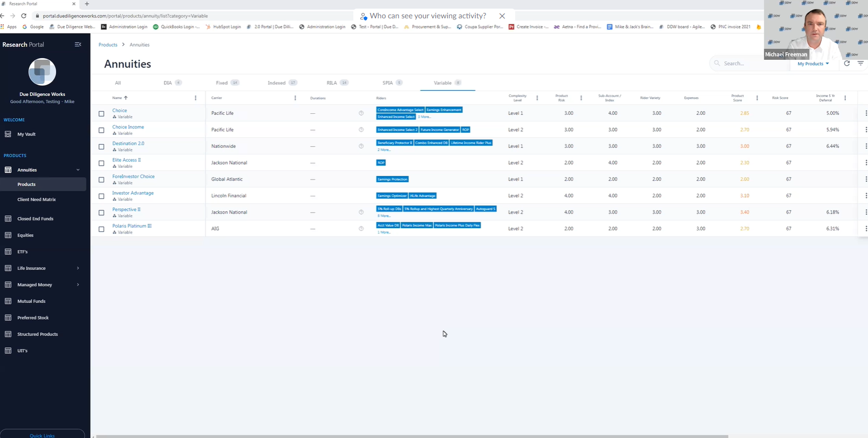This screenshot has width=868, height=438.
Task: Expand the Managed Money sidebar section
Action: (78, 285)
